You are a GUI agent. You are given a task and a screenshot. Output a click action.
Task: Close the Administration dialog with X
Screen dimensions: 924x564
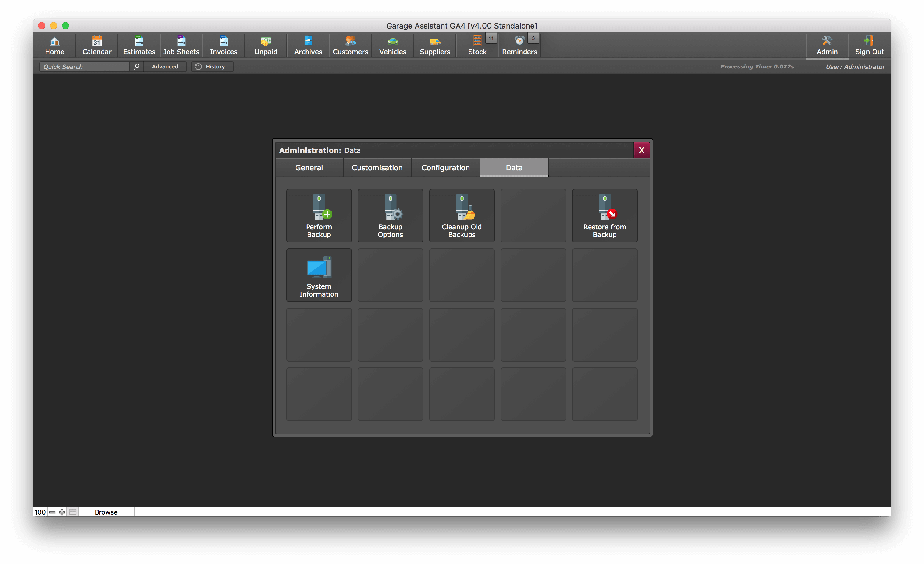click(641, 150)
